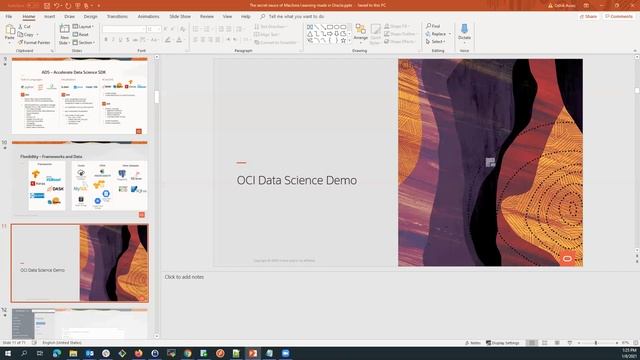Viewport: 640px width, 360px height.
Task: Insert a New Slide
Action: point(64,34)
